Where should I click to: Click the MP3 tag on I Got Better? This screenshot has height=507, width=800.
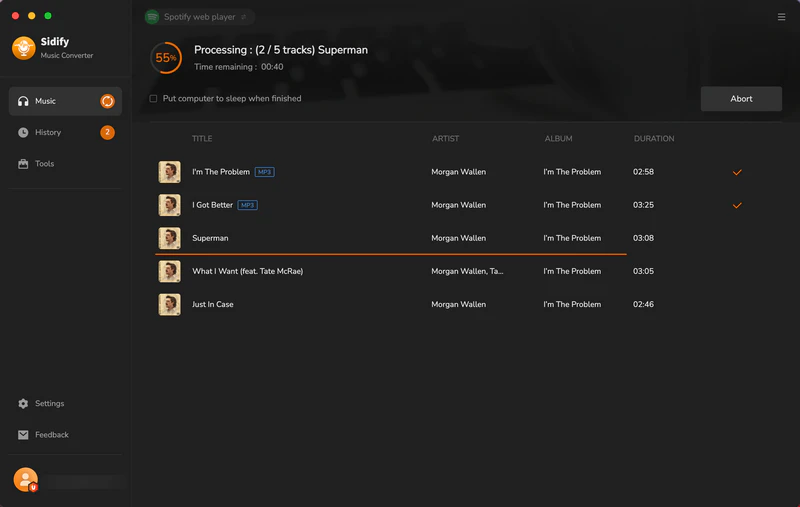tap(247, 205)
